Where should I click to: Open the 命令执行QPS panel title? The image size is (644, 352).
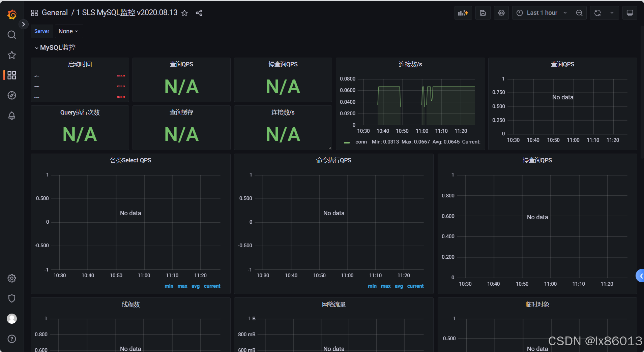pyautogui.click(x=334, y=160)
